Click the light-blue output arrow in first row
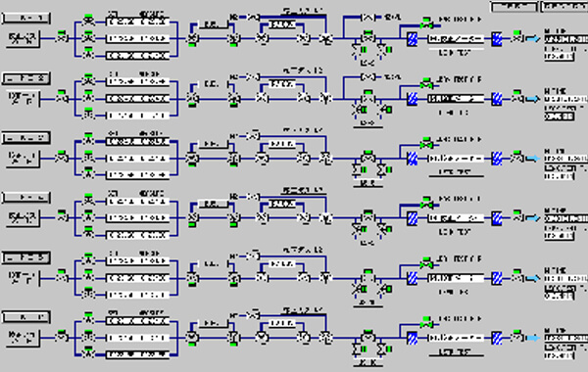This screenshot has width=588, height=372. pyautogui.click(x=533, y=38)
